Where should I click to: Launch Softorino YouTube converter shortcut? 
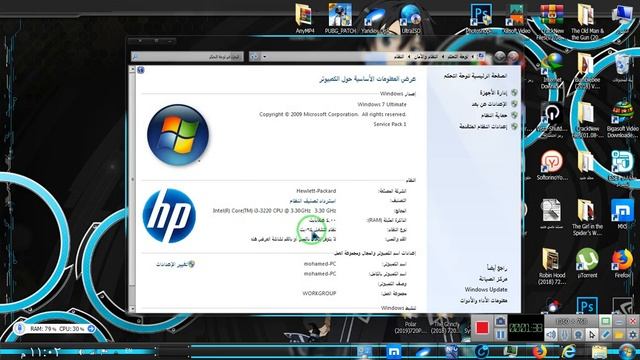[552, 165]
